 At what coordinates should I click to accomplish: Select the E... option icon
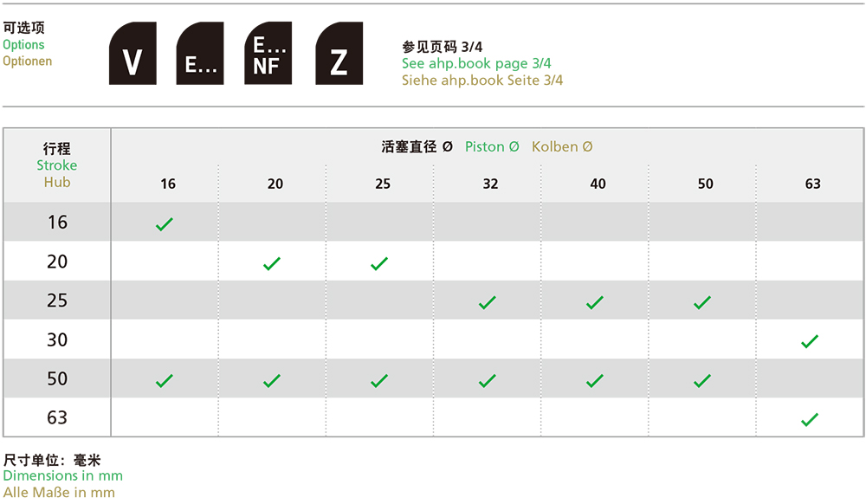[x=200, y=53]
